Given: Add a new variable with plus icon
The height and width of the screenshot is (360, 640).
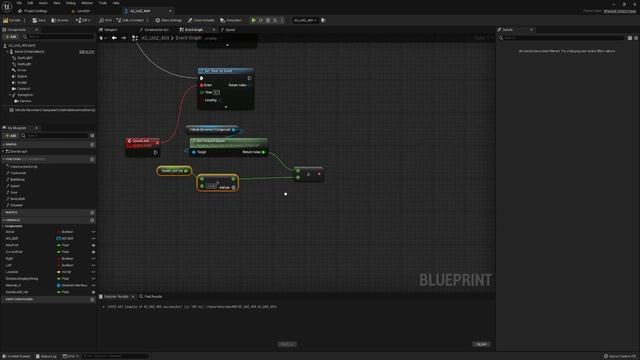Looking at the screenshot, I should click(x=92, y=220).
